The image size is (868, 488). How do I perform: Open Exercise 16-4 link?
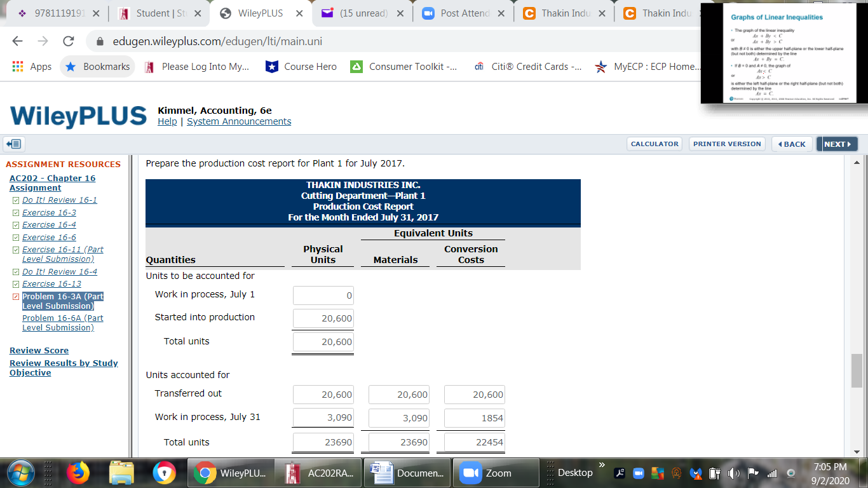(x=49, y=225)
